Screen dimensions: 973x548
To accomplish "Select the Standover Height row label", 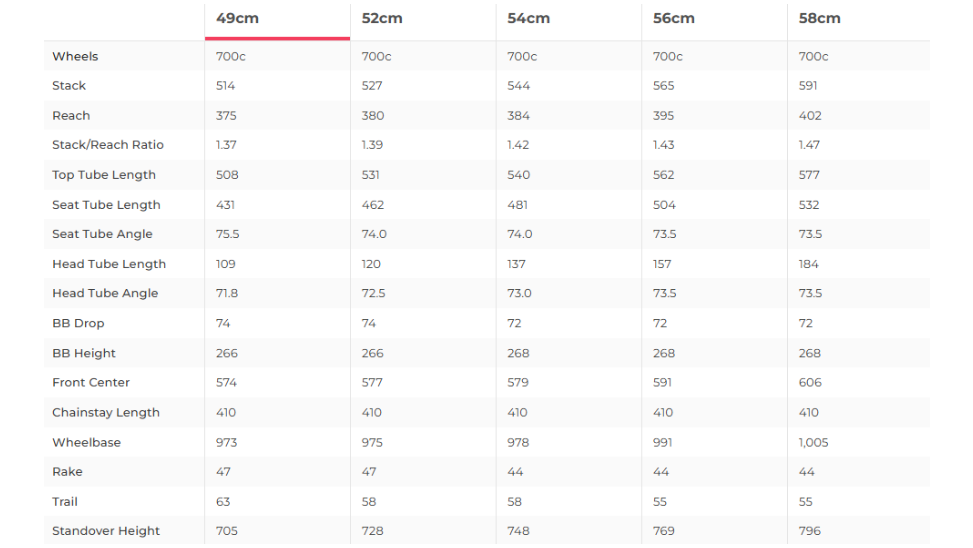I will coord(106,531).
